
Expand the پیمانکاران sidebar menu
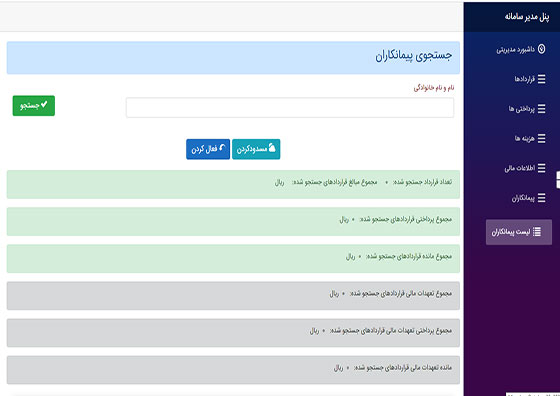[x=529, y=197]
